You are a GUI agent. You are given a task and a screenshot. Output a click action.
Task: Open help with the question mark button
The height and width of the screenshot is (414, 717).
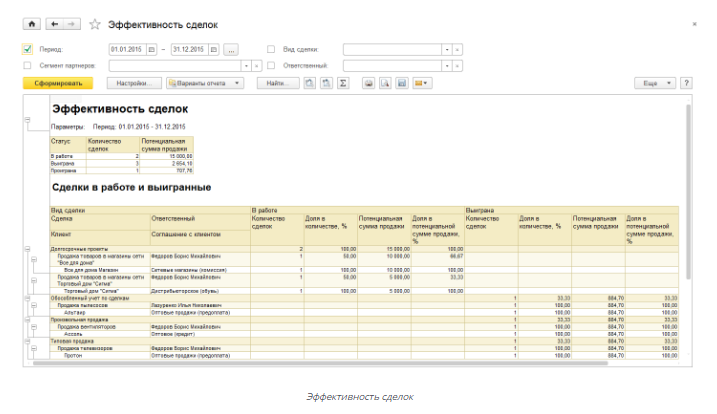tap(686, 83)
